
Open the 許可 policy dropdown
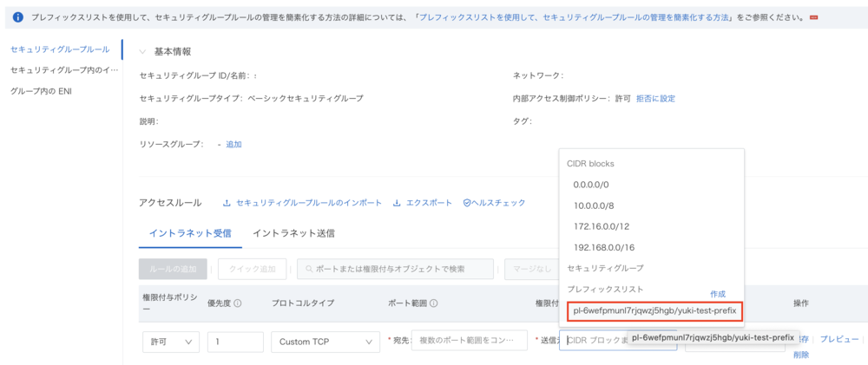(x=171, y=342)
